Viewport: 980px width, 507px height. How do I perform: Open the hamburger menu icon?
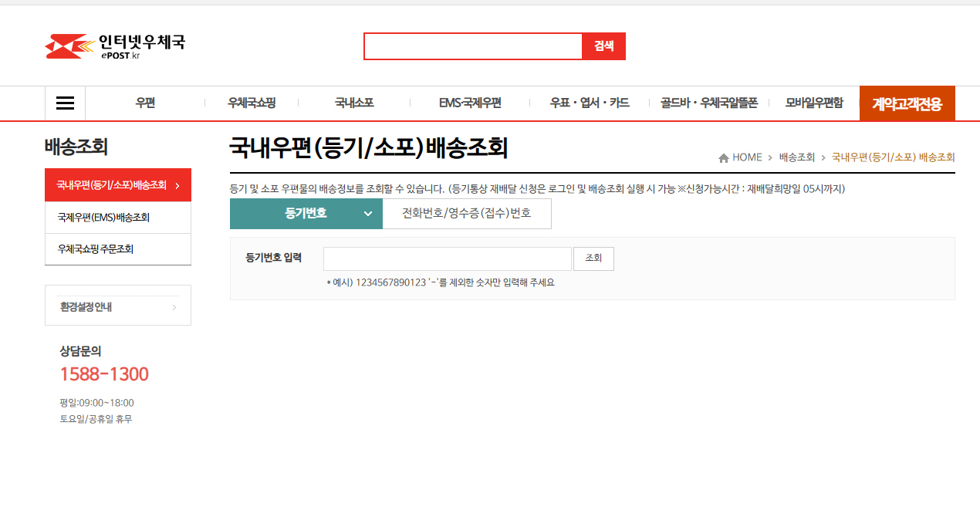point(65,103)
